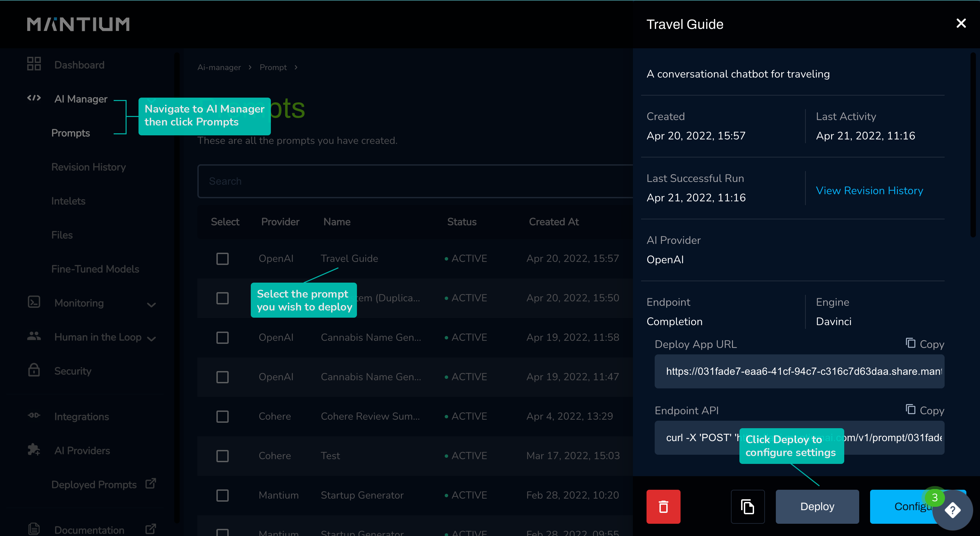Open Deployed Prompts external link icon
This screenshot has height=536, width=980.
(151, 484)
